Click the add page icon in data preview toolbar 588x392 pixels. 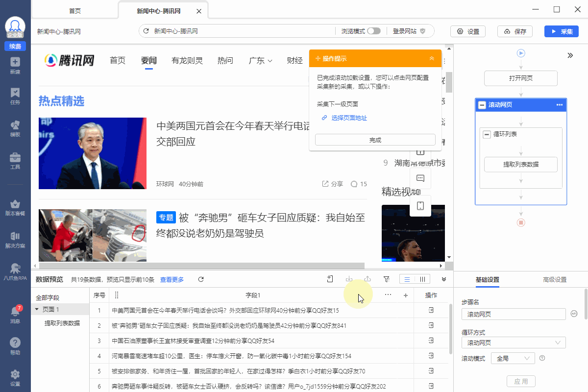tap(330, 279)
